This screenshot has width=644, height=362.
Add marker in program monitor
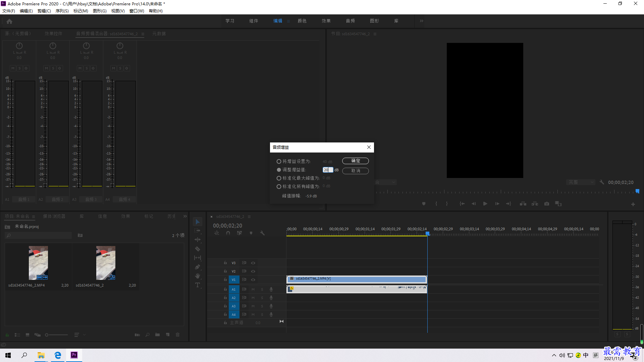coord(424,204)
